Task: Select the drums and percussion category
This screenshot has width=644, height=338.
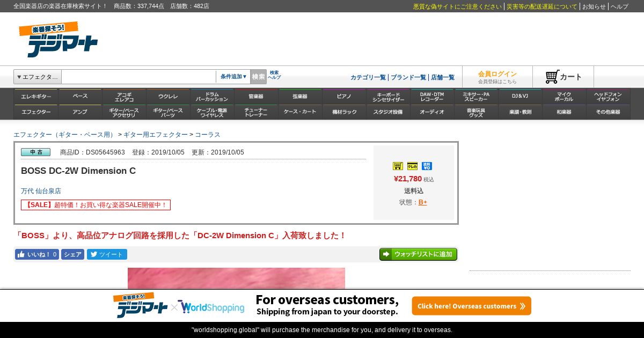Action: (x=212, y=97)
